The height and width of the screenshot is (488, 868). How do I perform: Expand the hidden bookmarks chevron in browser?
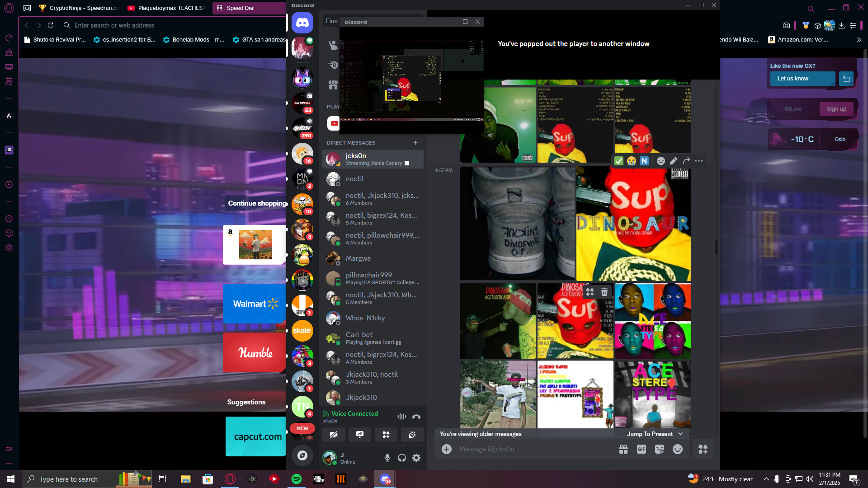click(859, 40)
